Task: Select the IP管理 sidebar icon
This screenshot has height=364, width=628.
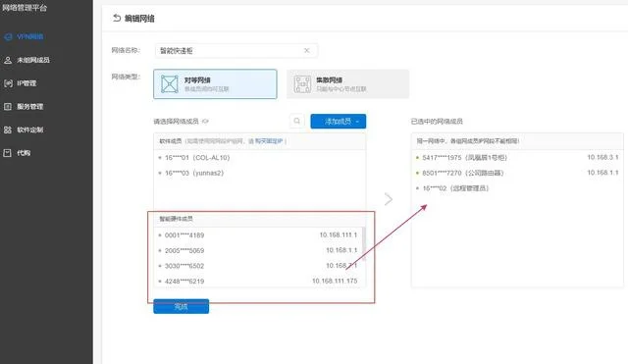Action: click(8, 83)
